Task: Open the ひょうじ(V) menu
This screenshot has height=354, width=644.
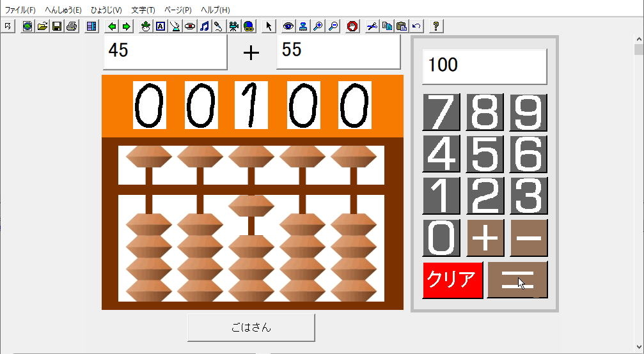Action: click(x=106, y=10)
